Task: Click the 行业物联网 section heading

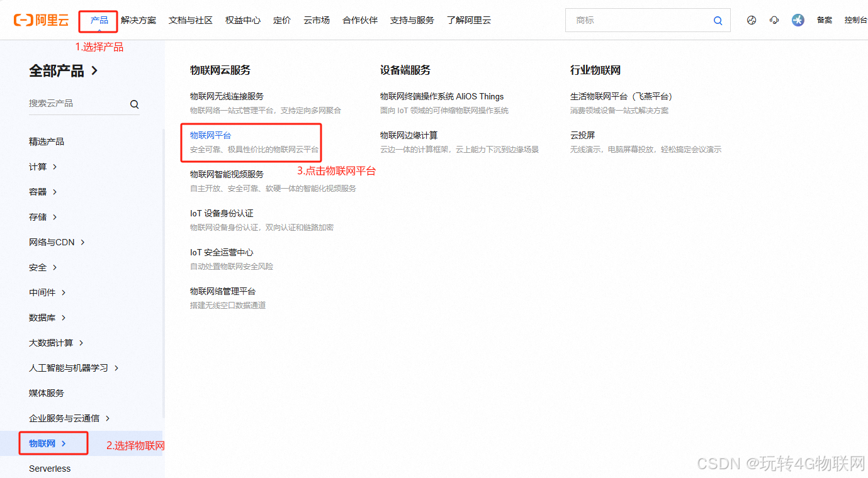Action: (x=595, y=70)
